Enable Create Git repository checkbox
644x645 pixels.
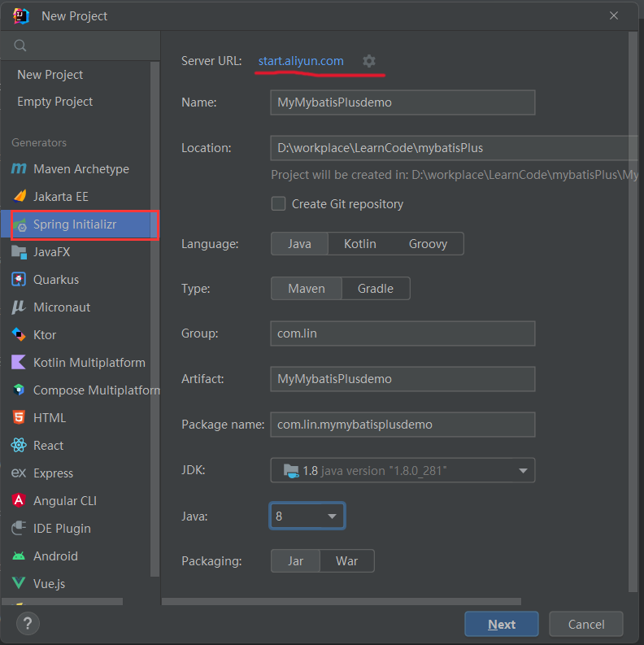[278, 203]
